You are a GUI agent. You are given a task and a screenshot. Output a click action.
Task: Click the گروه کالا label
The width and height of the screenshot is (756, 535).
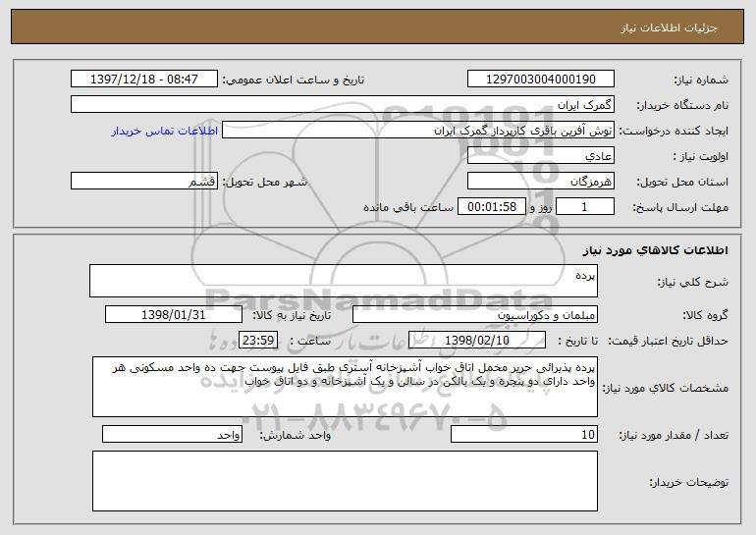click(x=705, y=316)
